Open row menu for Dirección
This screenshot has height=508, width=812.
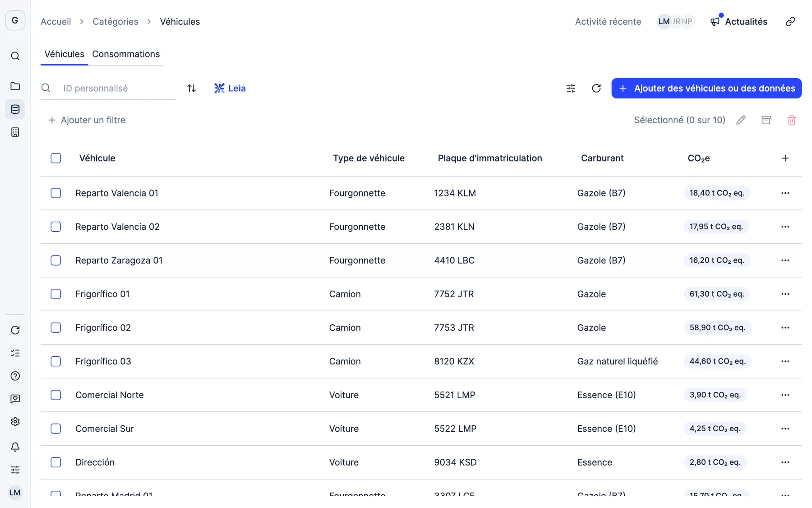[x=785, y=462]
